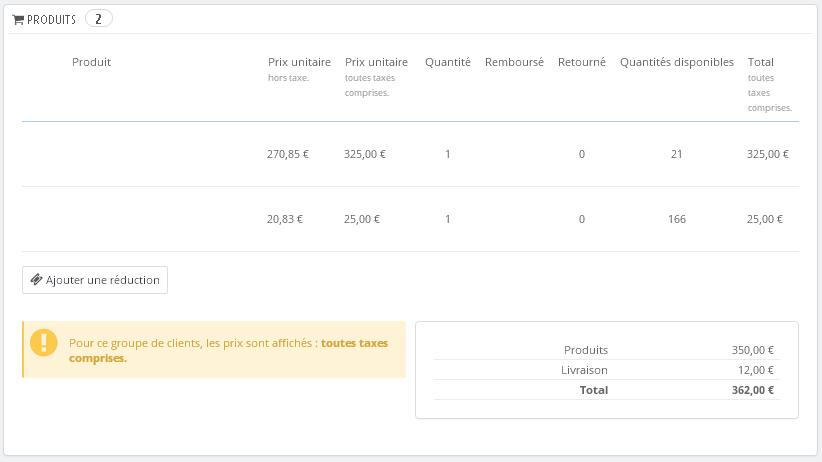The image size is (822, 462).
Task: Click the Livraison 12,00 € summary row
Action: pos(605,370)
